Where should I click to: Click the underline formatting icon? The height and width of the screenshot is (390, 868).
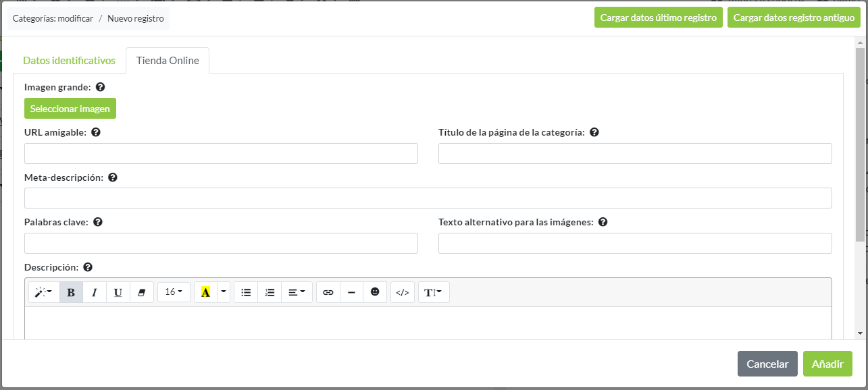[x=118, y=292]
